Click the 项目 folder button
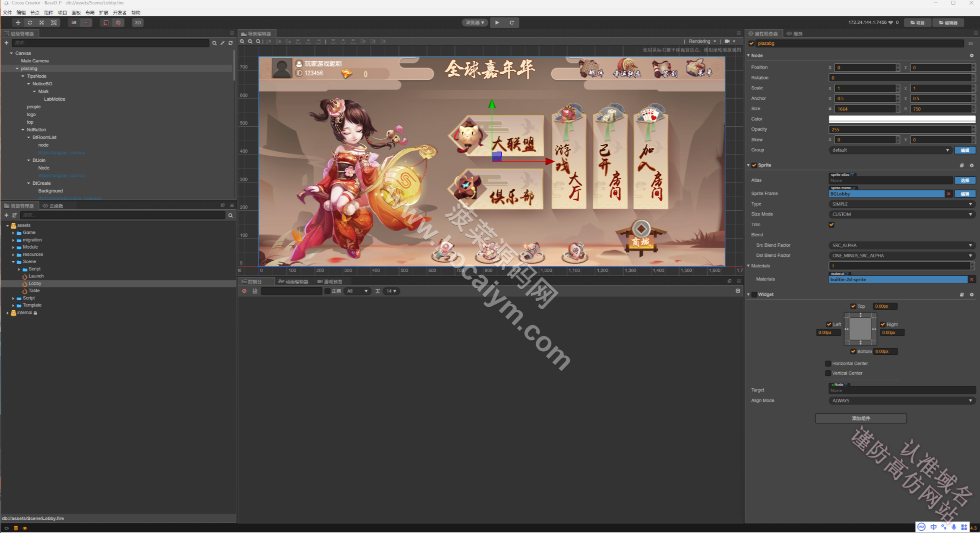Screen dimensions: 980x533 click(918, 23)
